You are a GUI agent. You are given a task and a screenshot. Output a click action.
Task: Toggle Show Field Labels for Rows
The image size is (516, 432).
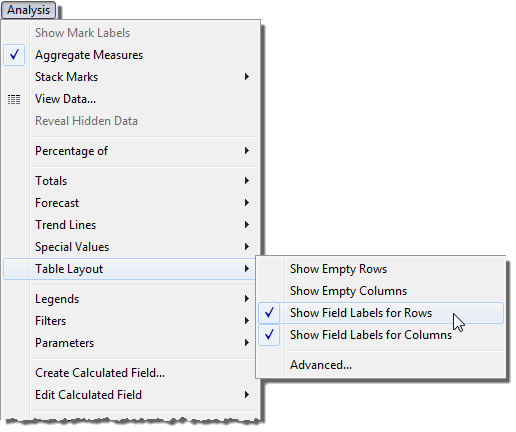(381, 313)
